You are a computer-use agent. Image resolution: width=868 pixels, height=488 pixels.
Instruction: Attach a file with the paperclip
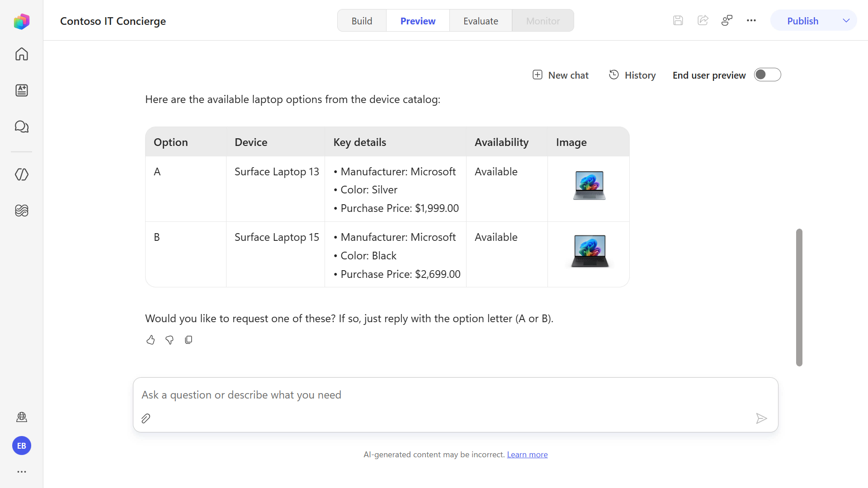(146, 419)
